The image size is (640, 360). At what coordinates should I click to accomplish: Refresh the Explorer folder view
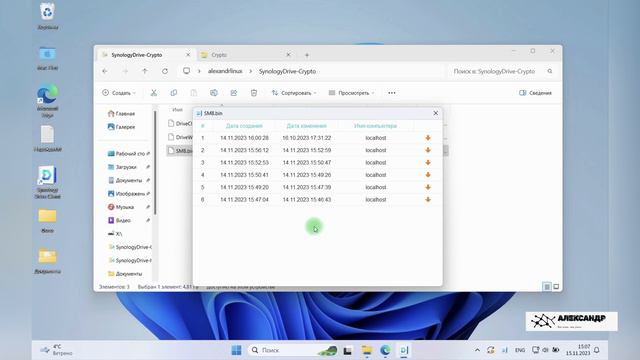click(165, 71)
